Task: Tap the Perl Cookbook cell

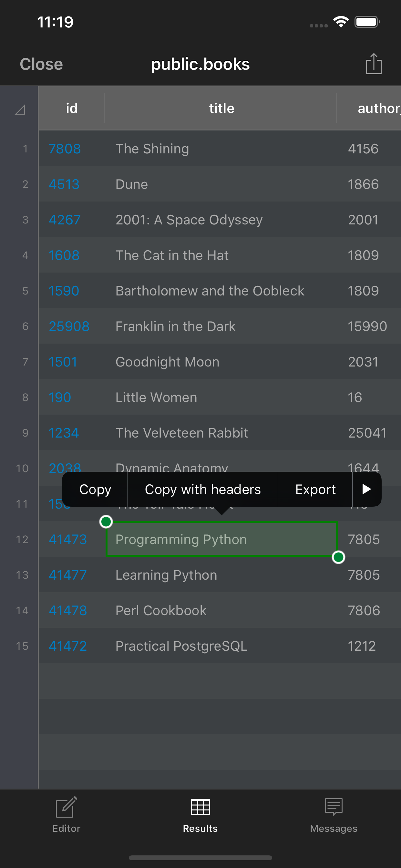Action: [x=161, y=610]
